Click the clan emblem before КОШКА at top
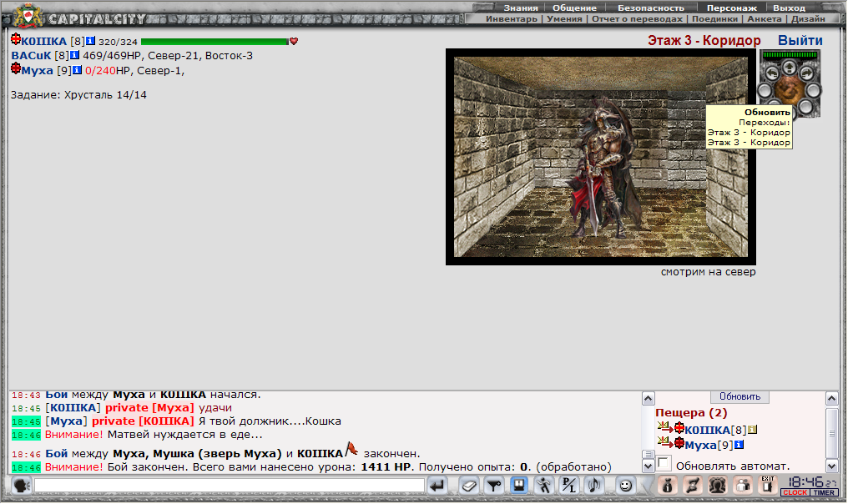848x504 pixels. click(x=16, y=39)
